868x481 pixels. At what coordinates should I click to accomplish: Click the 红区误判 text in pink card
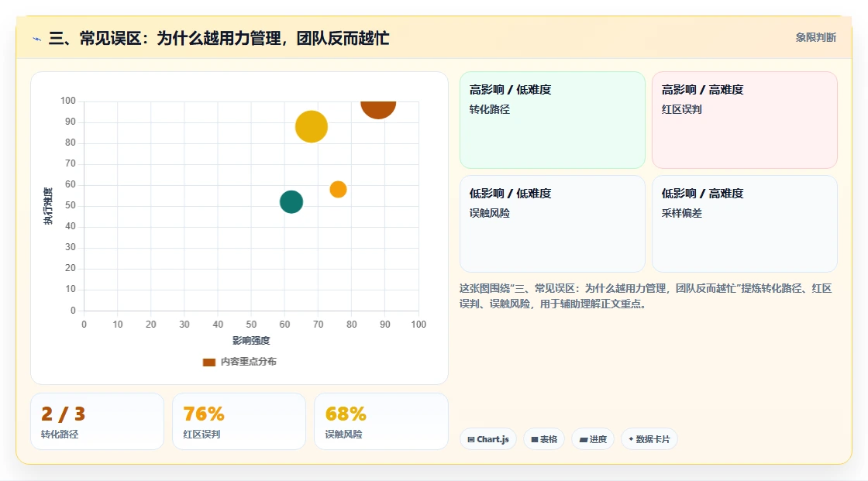click(x=681, y=109)
